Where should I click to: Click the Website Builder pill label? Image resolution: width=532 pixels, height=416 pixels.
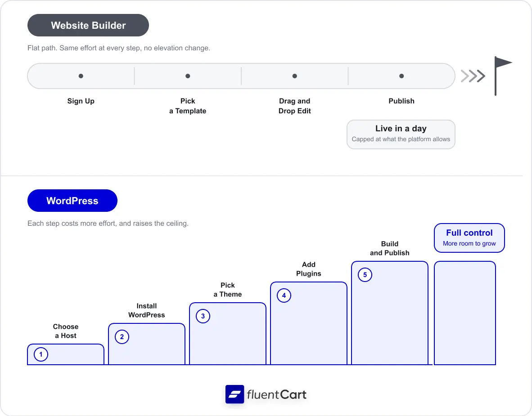tap(88, 26)
